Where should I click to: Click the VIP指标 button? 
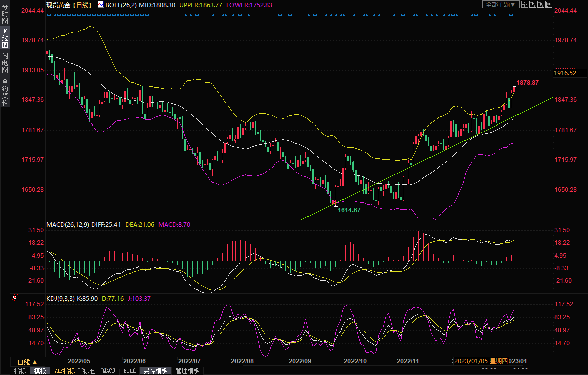click(x=64, y=371)
